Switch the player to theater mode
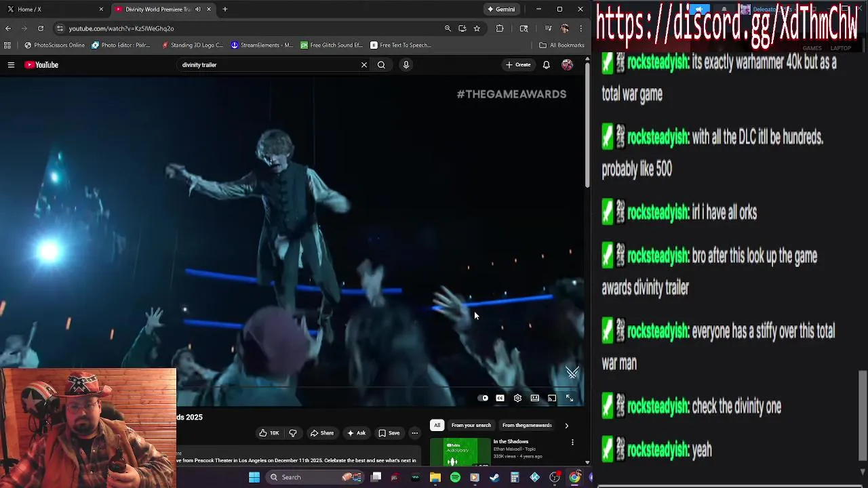Viewport: 868px width, 488px height. (535, 399)
